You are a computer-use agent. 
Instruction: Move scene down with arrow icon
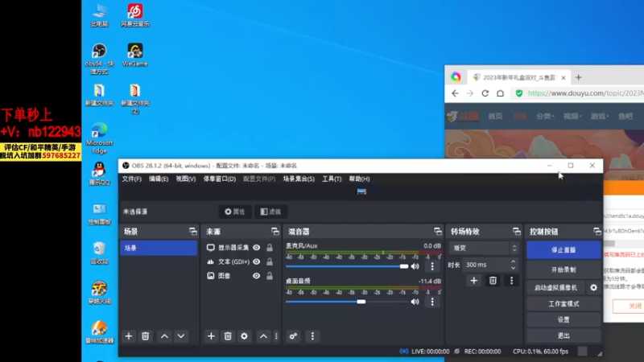point(180,336)
